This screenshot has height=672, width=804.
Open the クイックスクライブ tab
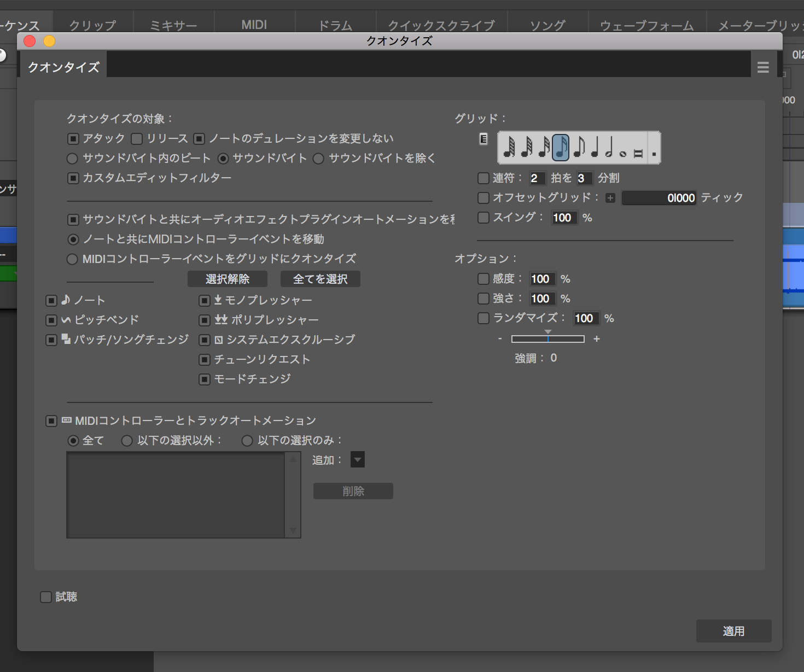(x=441, y=25)
